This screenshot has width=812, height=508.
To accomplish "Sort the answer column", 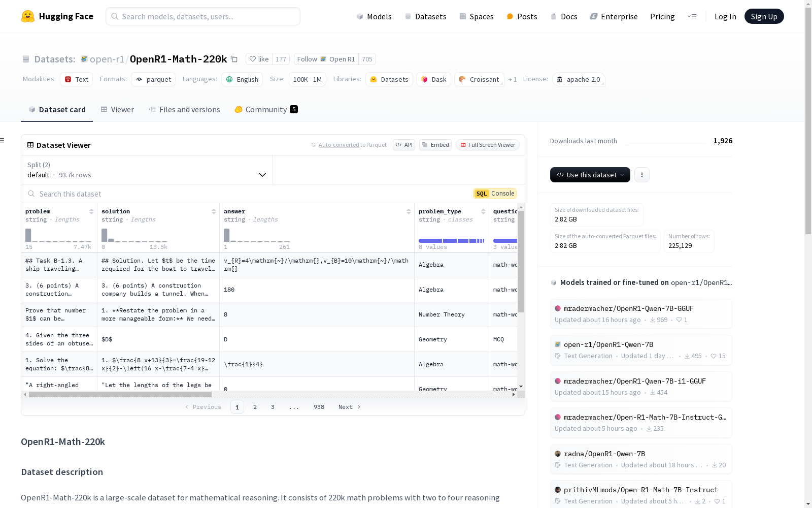I will click(x=409, y=211).
